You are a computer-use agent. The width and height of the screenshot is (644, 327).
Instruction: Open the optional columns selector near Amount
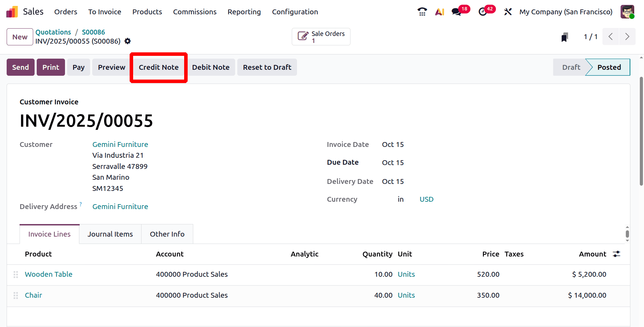(616, 254)
